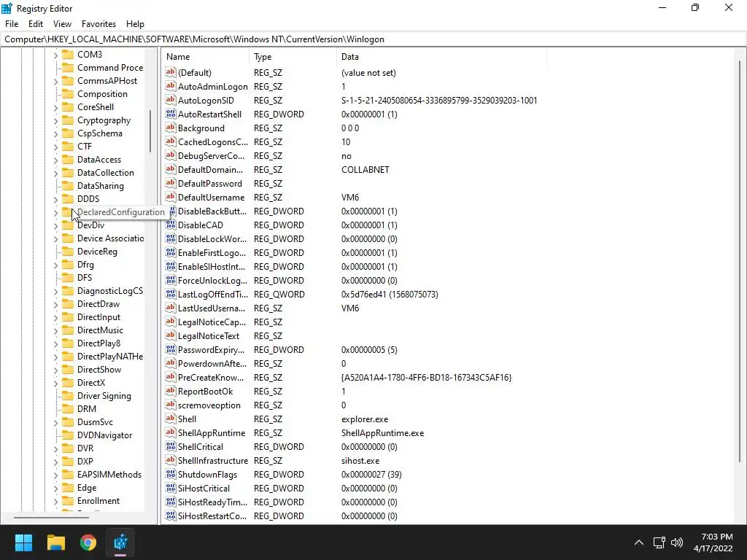Select the Composition tree key
The image size is (747, 560).
coord(102,94)
